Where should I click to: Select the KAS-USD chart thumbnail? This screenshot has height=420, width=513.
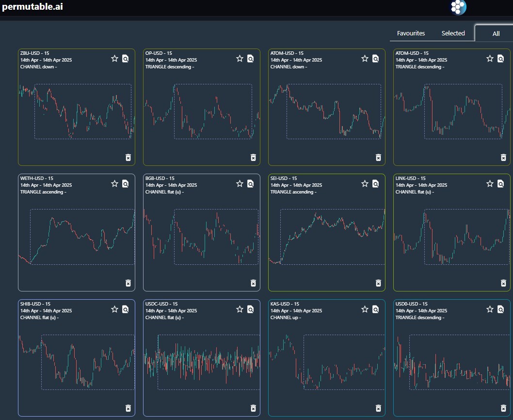click(326, 364)
